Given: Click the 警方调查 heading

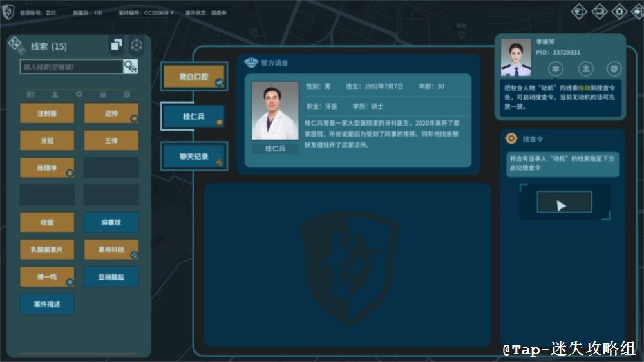Looking at the screenshot, I should click(274, 63).
